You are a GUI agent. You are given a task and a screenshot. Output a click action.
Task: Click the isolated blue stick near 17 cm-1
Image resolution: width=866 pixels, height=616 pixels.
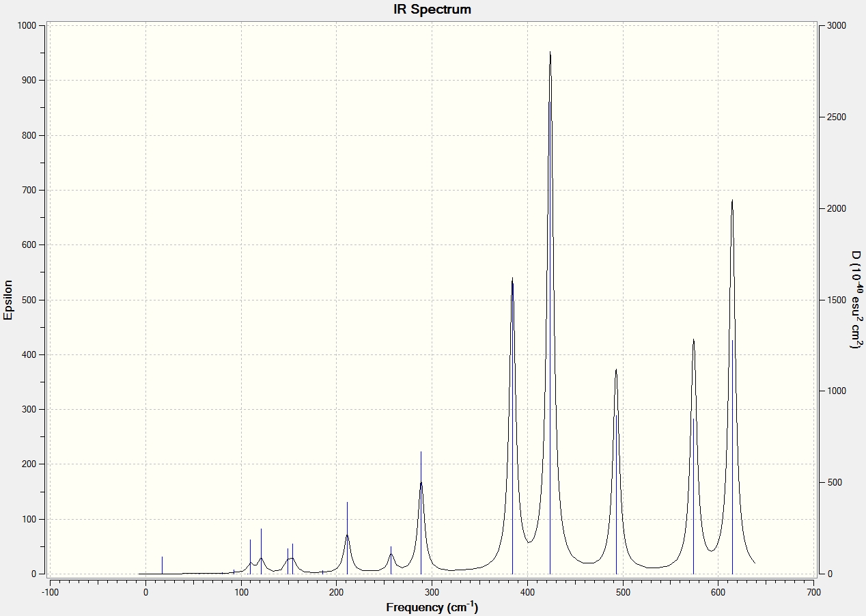(x=162, y=565)
